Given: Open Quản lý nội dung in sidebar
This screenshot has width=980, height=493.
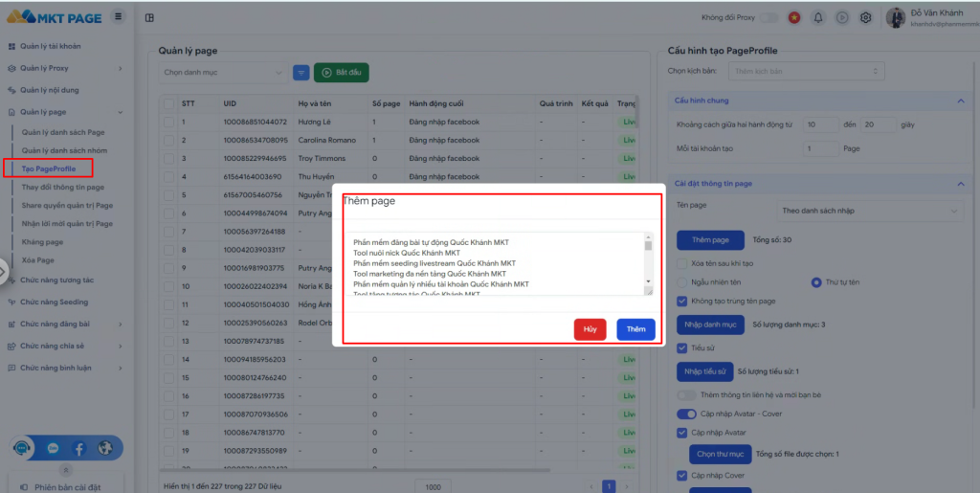Looking at the screenshot, I should 50,90.
